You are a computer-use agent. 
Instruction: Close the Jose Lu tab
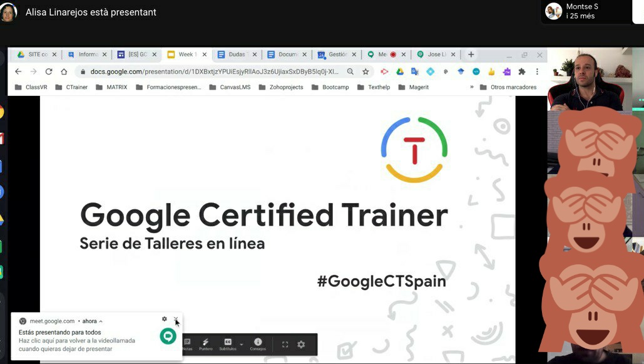(453, 55)
